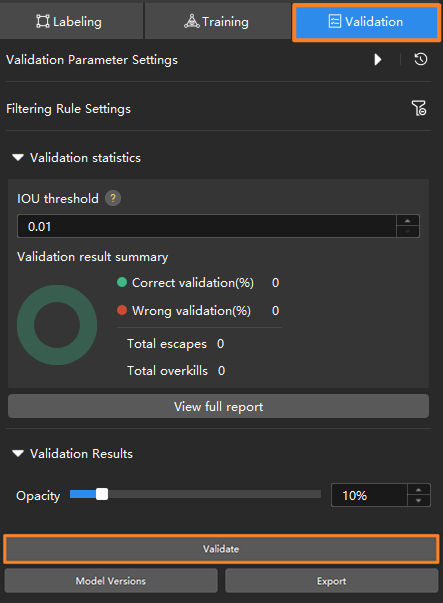Open the View full report button

click(x=218, y=406)
